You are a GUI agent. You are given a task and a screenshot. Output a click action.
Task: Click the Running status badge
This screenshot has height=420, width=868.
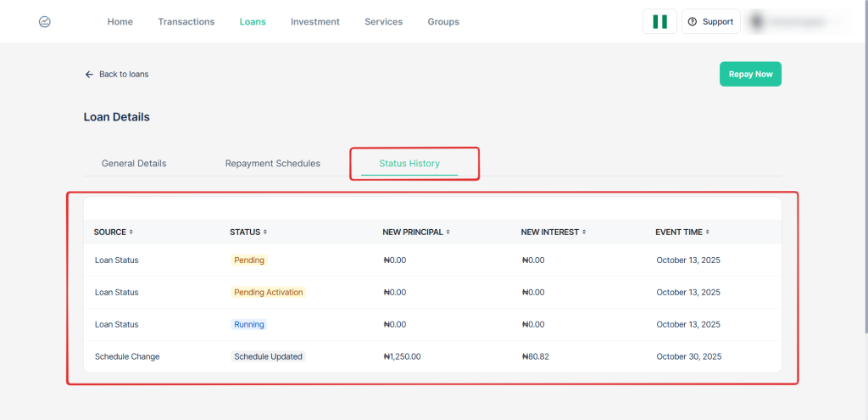click(x=249, y=324)
